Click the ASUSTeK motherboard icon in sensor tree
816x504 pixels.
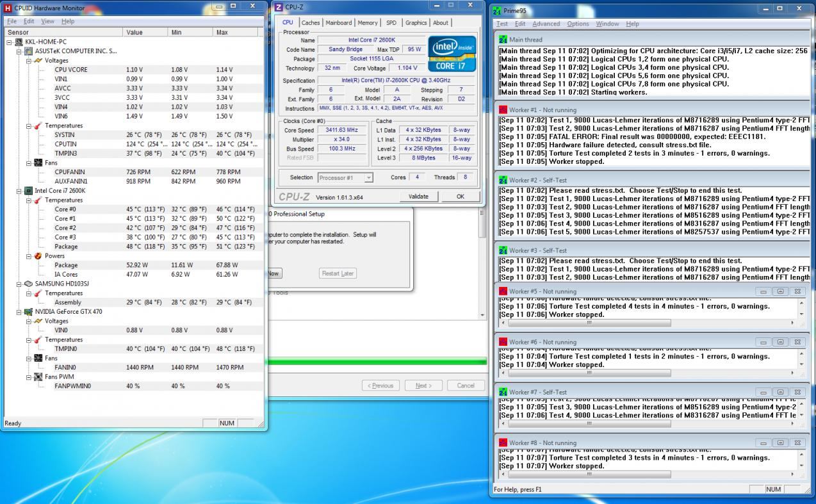tap(29, 51)
